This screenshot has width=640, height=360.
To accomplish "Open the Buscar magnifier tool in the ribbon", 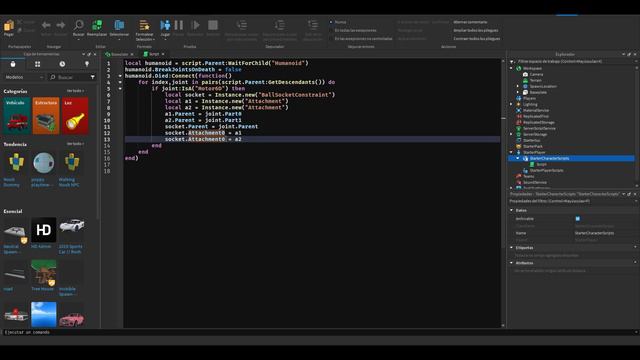I will (x=78, y=25).
